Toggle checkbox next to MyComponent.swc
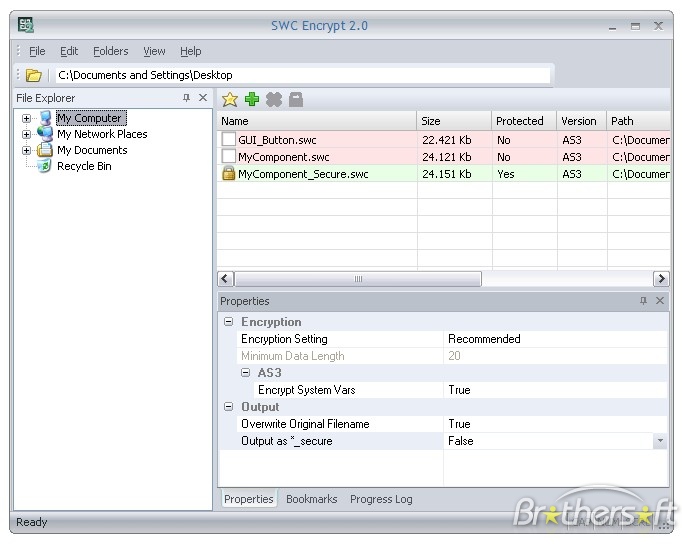Image resolution: width=682 pixels, height=544 pixels. click(229, 157)
